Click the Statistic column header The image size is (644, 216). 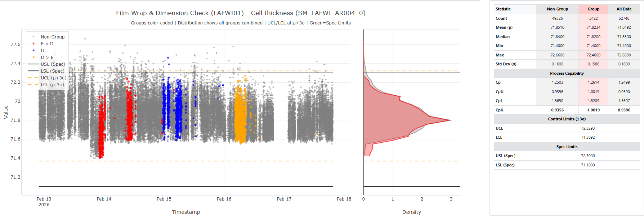(x=503, y=9)
